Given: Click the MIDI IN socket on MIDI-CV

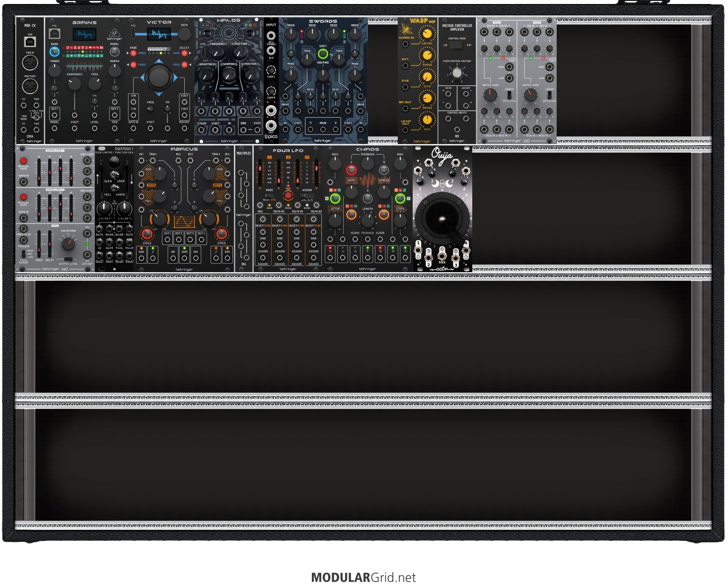Looking at the screenshot, I should pos(30,63).
